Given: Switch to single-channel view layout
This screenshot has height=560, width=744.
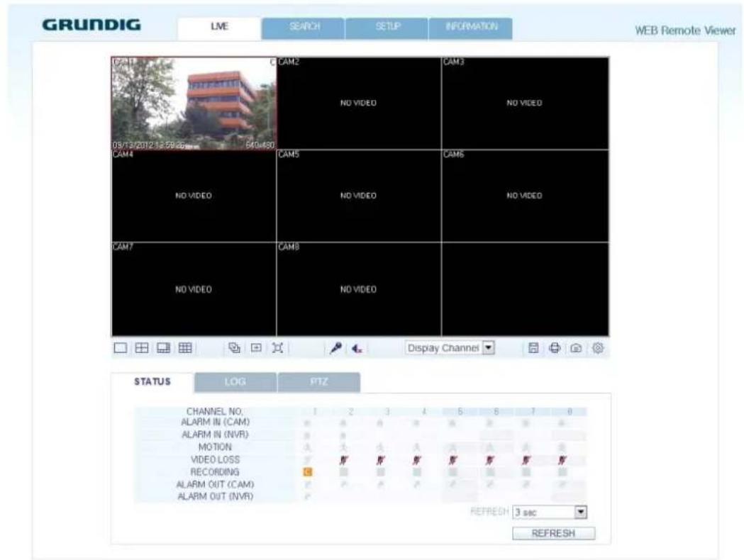Looking at the screenshot, I should 121,348.
